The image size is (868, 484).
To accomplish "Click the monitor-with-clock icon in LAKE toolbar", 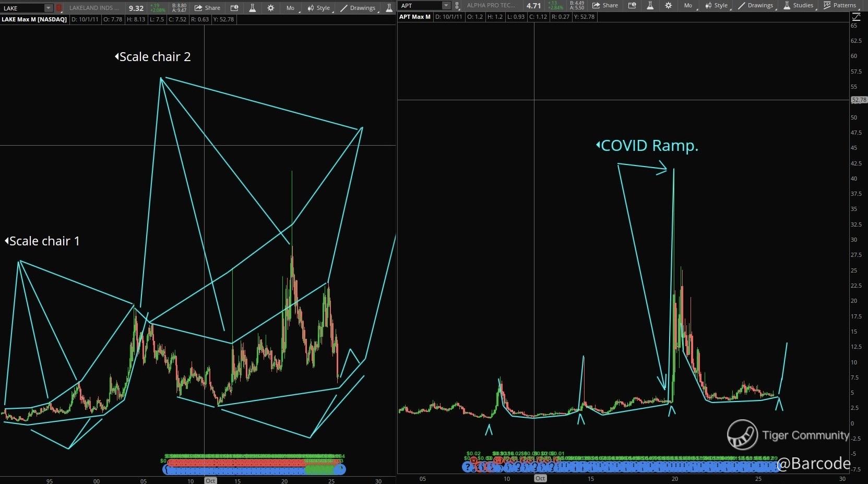I will tap(234, 8).
